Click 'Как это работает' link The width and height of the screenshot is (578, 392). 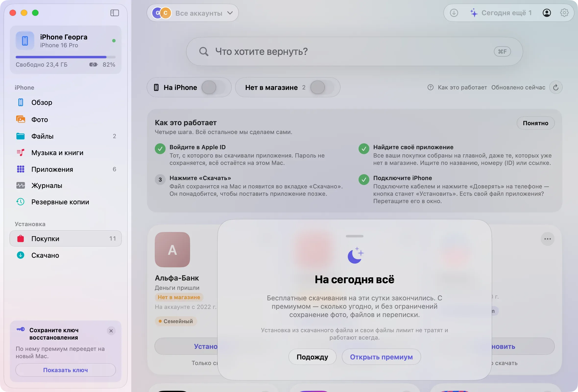click(x=462, y=87)
